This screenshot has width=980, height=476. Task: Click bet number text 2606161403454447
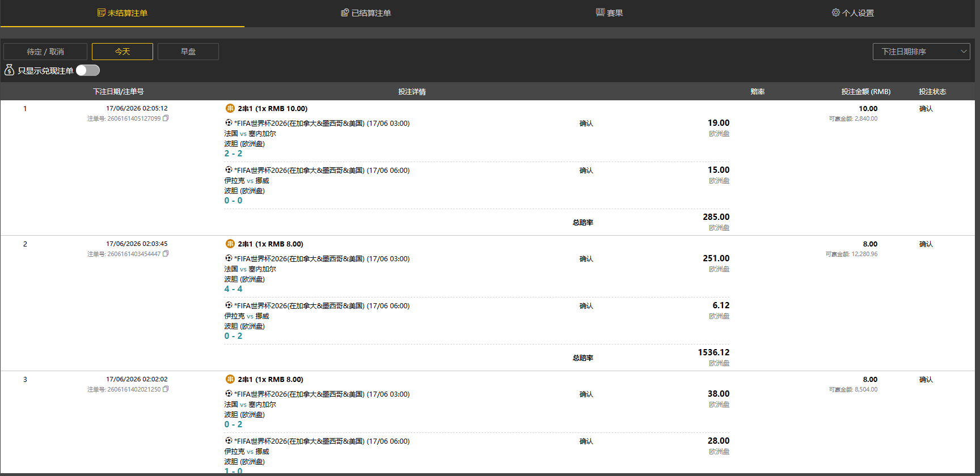pyautogui.click(x=134, y=254)
